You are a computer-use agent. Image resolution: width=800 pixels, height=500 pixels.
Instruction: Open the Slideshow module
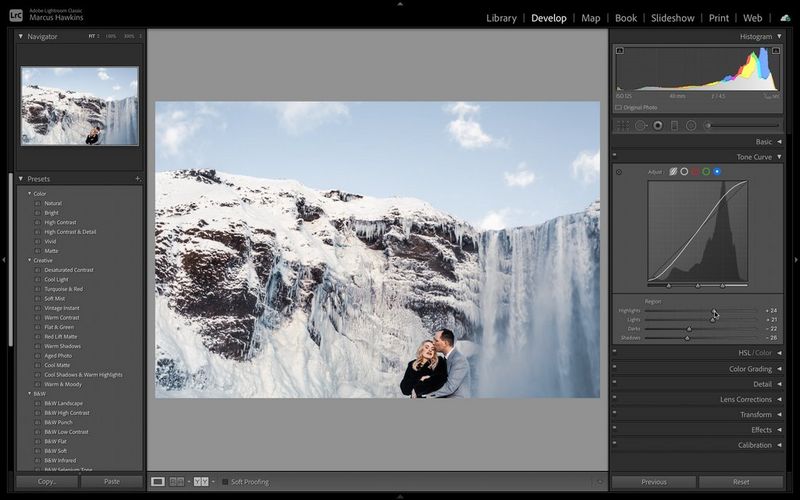[672, 18]
